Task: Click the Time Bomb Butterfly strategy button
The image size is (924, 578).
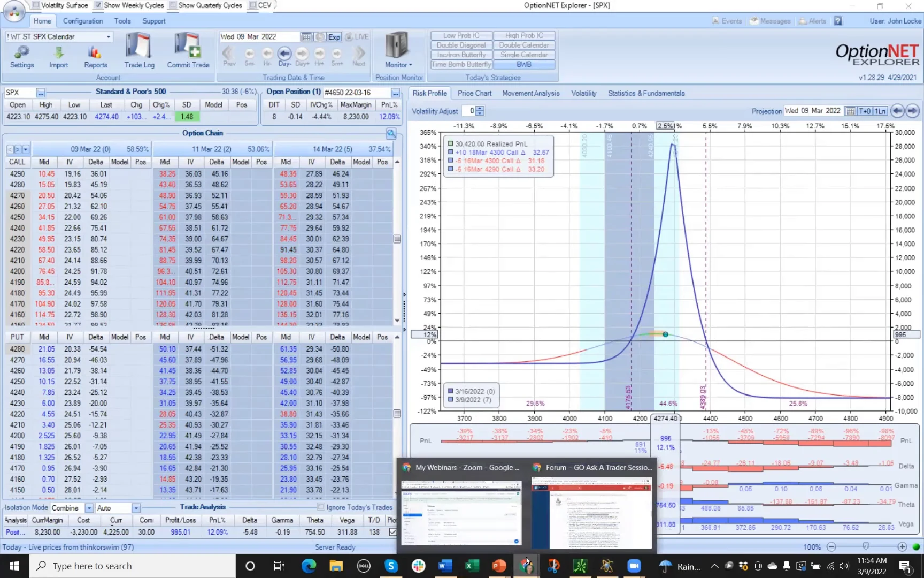Action: [461, 64]
